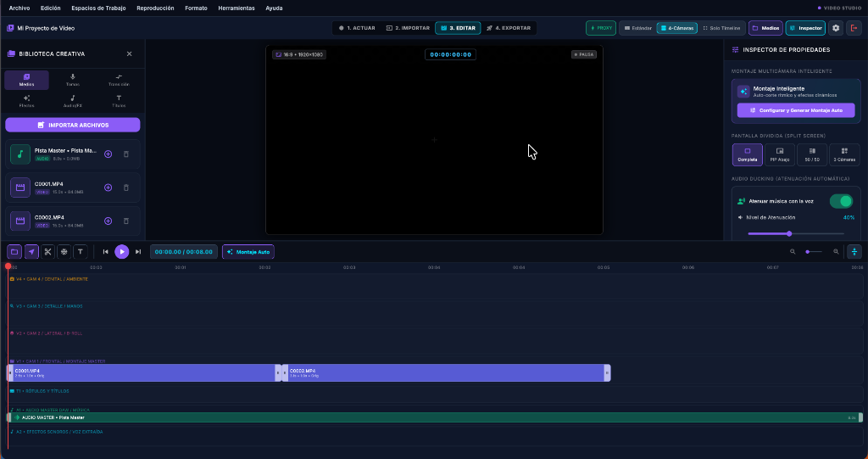Delete C0002.MP4 from the library
The image size is (868, 459).
point(126,221)
